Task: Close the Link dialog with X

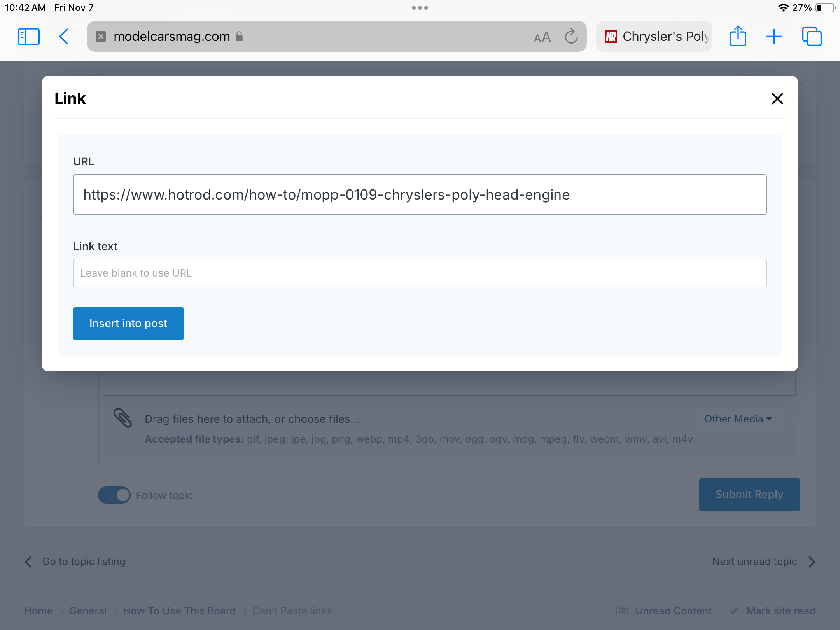Action: tap(777, 99)
